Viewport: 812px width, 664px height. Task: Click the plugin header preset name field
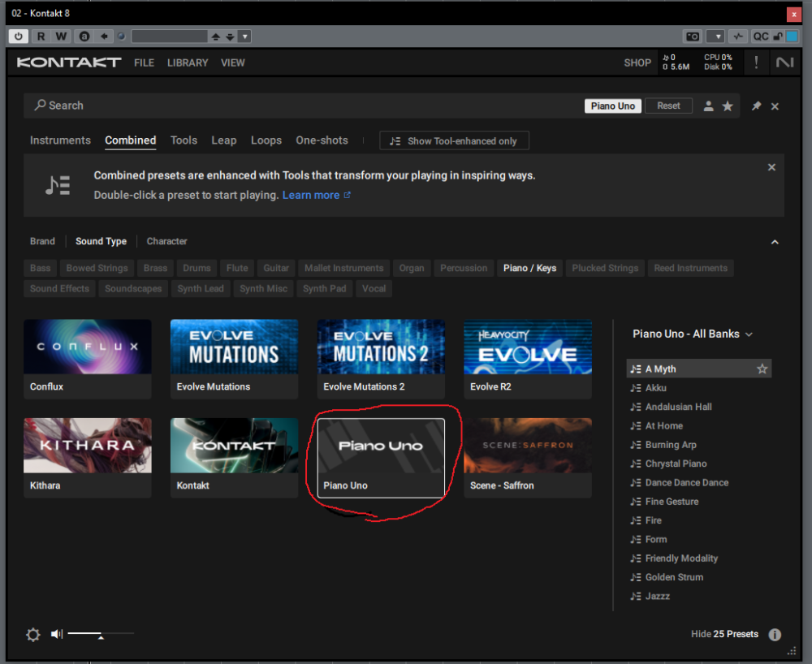[x=170, y=37]
